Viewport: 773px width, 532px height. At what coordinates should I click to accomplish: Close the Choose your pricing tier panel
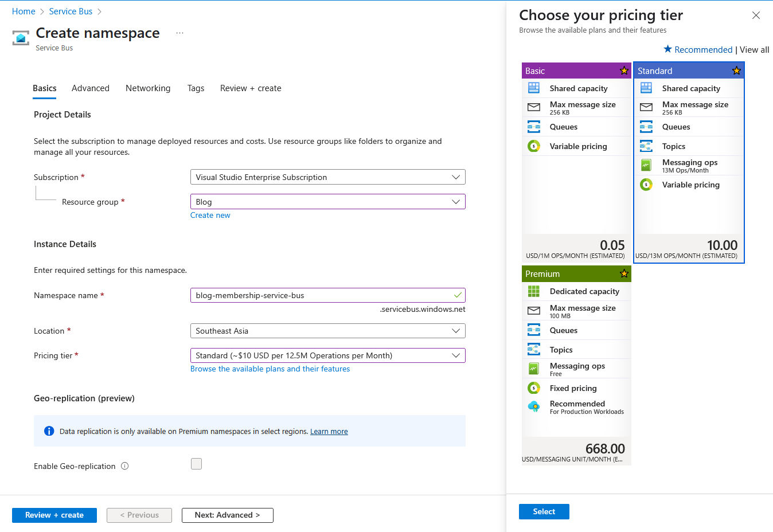756,15
